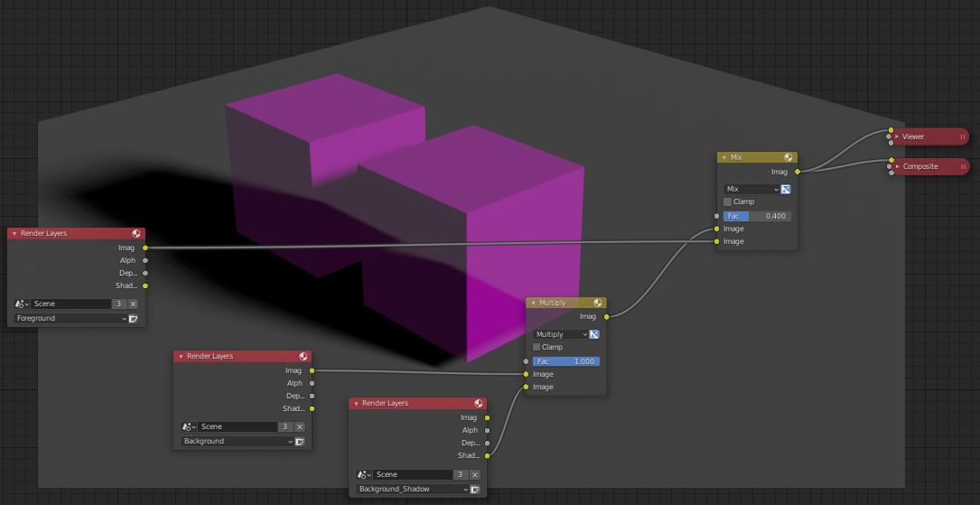This screenshot has width=980, height=505.
Task: Open scene browser icon on Background_Shadow node
Action: [x=364, y=474]
